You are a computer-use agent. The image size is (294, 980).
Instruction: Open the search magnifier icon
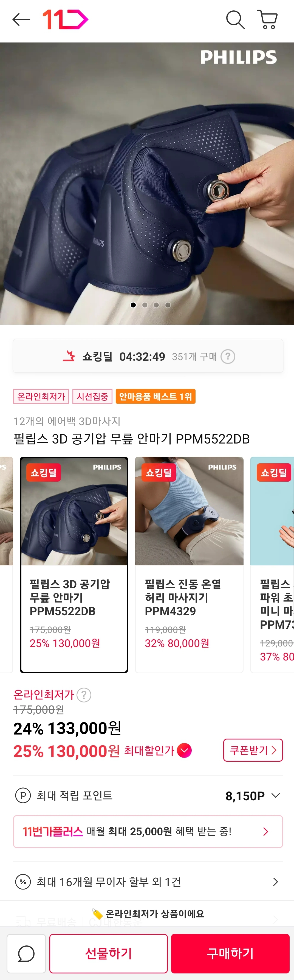pos(235,19)
